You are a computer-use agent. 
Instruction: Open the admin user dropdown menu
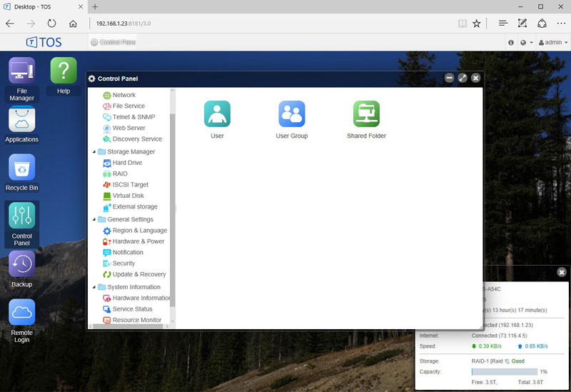click(x=552, y=42)
